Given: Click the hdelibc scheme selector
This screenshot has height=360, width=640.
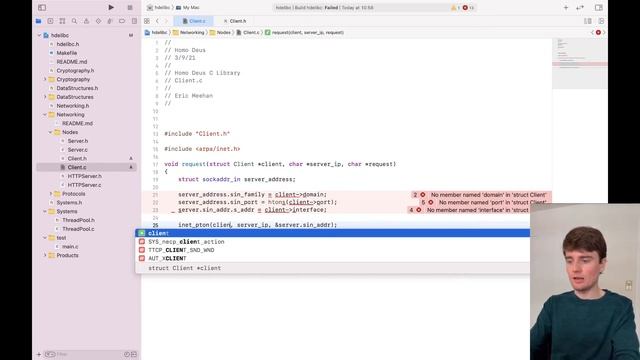Looking at the screenshot, I should (159, 7).
